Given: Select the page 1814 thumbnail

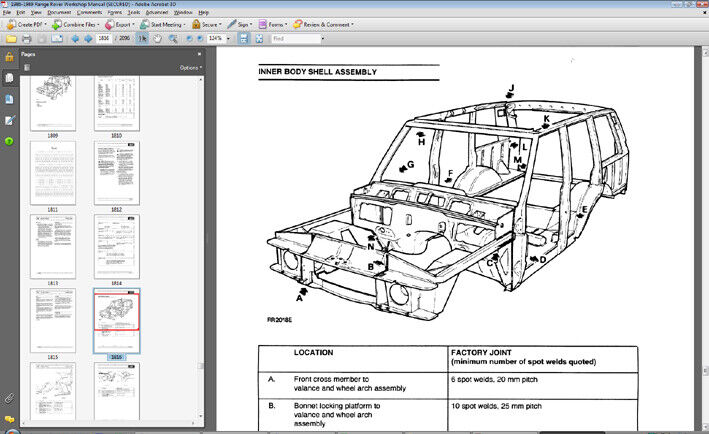Looking at the screenshot, I should [117, 246].
